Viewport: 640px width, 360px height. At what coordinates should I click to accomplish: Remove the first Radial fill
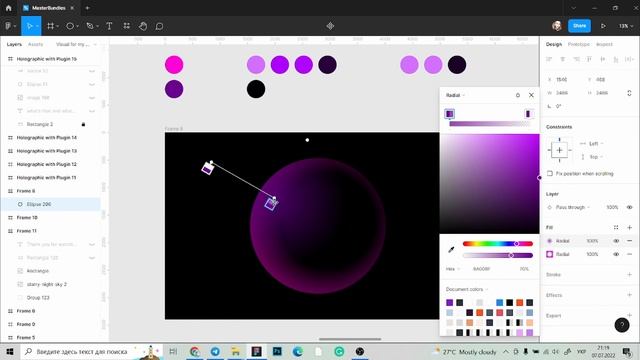pyautogui.click(x=629, y=241)
